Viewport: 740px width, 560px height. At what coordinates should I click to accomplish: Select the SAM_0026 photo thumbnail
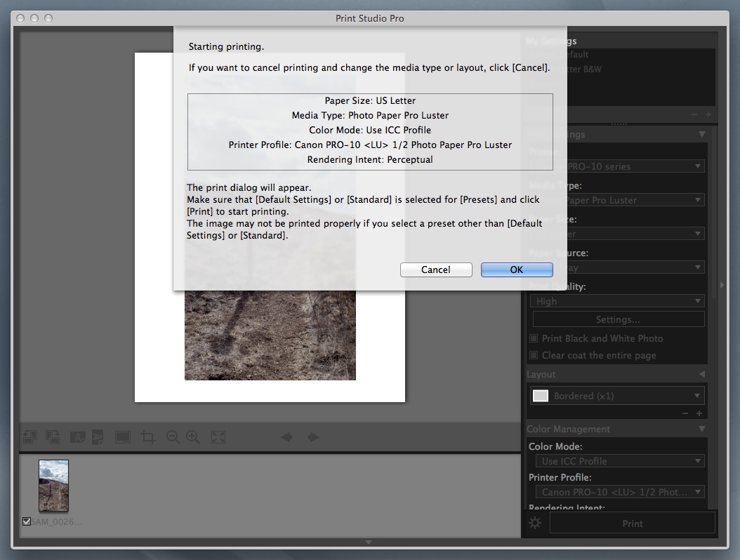click(53, 486)
